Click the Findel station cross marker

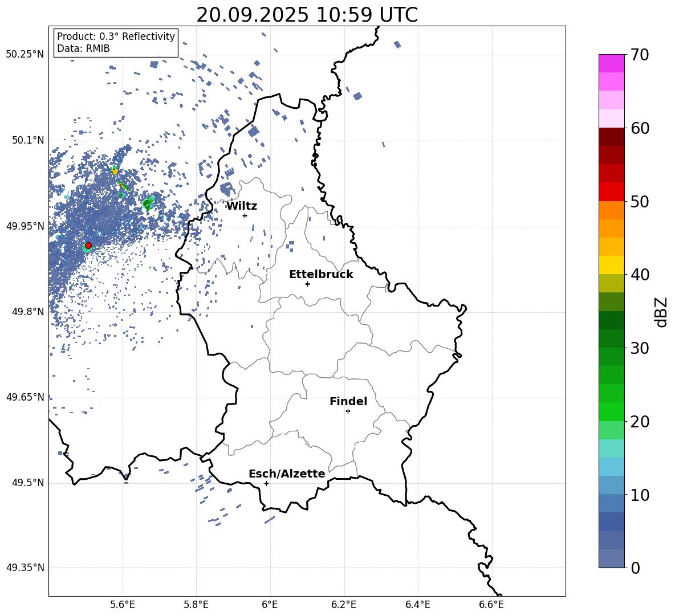(x=348, y=411)
